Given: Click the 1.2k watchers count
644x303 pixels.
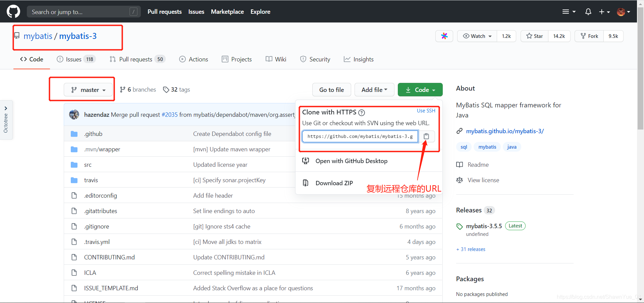Looking at the screenshot, I should 506,36.
